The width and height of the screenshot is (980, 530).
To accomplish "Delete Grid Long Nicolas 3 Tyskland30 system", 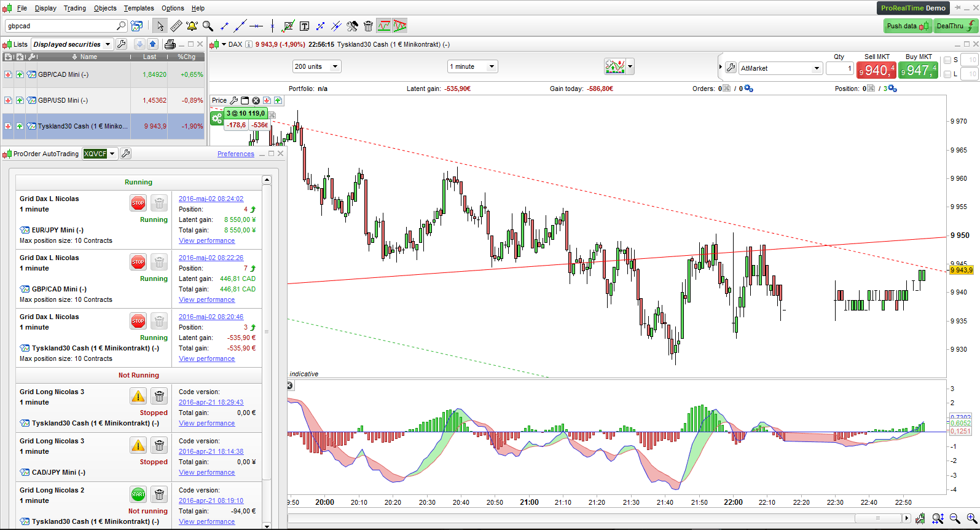I will [x=159, y=396].
